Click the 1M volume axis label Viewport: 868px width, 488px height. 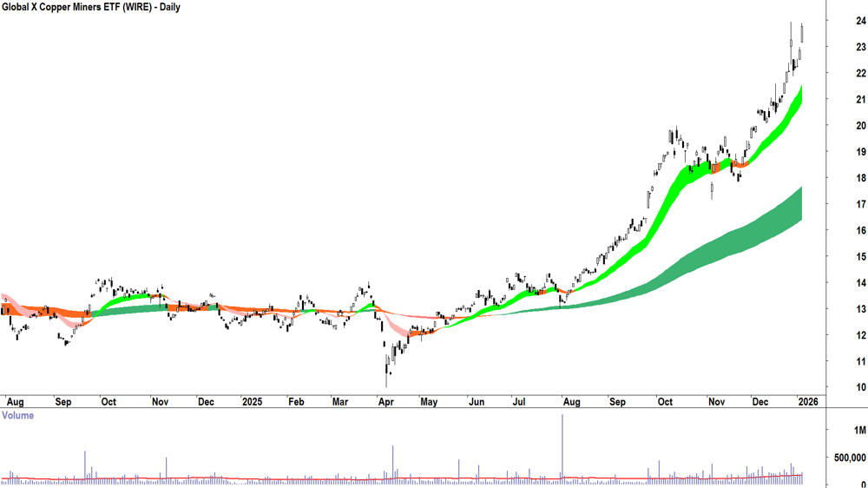click(x=859, y=431)
